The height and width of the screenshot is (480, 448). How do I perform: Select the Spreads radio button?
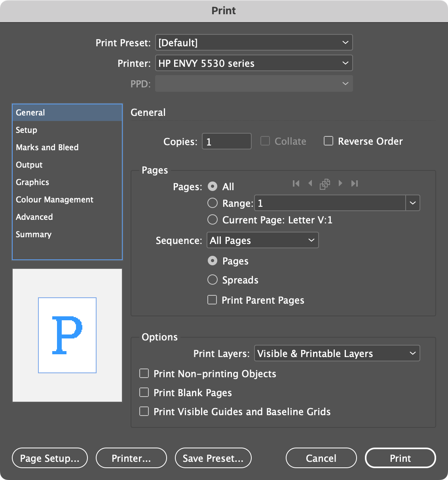213,280
